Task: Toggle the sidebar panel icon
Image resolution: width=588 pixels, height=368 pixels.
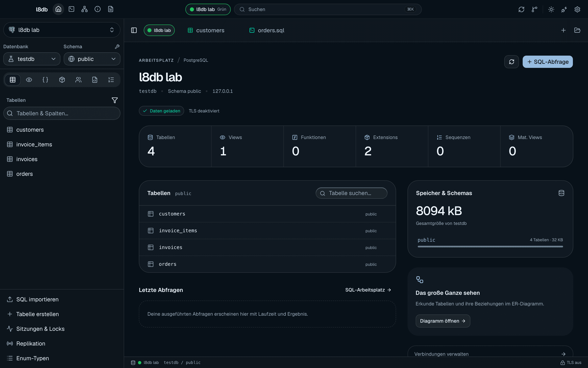Action: point(134,30)
